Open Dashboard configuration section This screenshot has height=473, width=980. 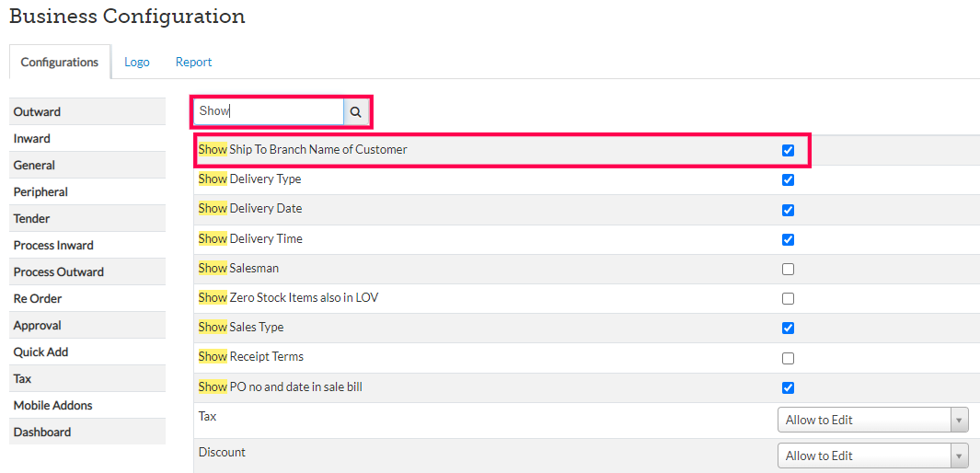coord(42,433)
